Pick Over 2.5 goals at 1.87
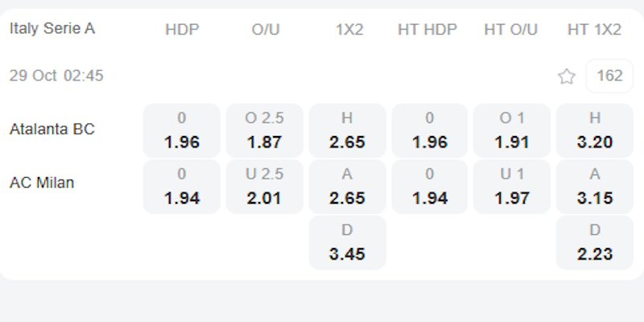This screenshot has height=322, width=644. pos(264,130)
